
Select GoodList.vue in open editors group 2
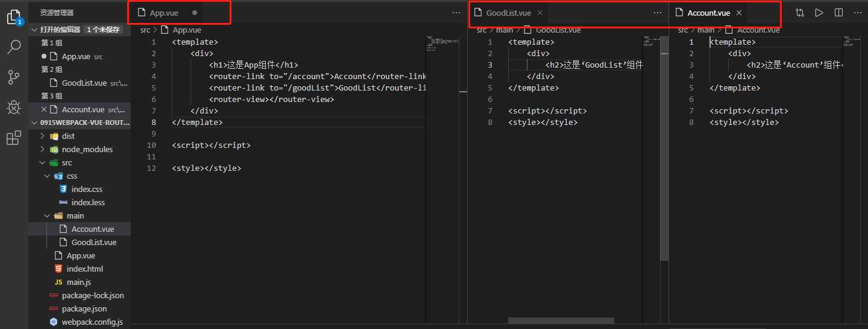click(79, 83)
